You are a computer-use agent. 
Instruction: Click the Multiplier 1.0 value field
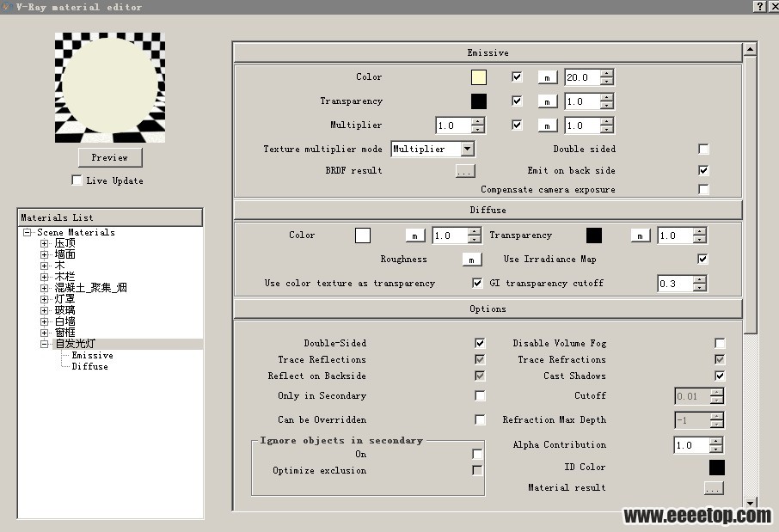453,125
